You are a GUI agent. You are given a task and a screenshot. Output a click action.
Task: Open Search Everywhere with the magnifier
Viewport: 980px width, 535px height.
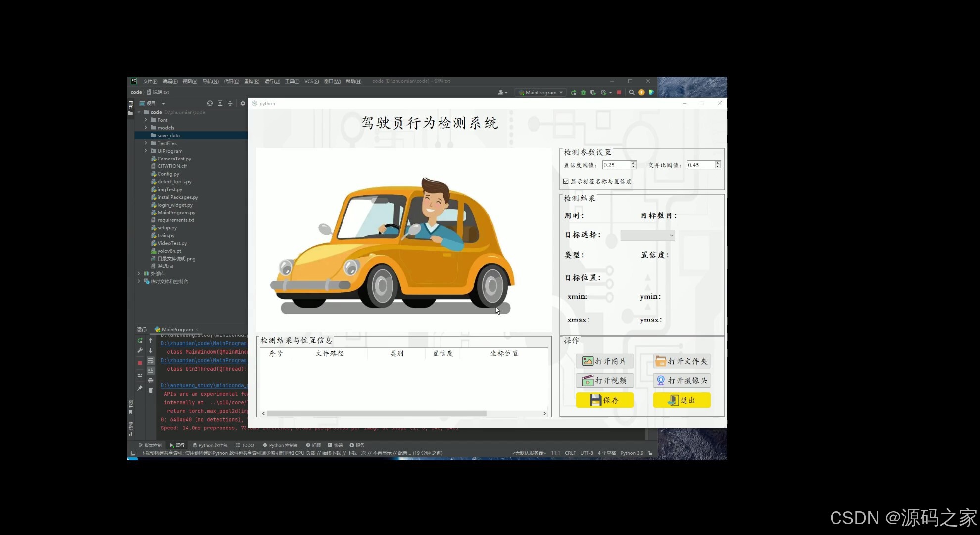pyautogui.click(x=632, y=92)
